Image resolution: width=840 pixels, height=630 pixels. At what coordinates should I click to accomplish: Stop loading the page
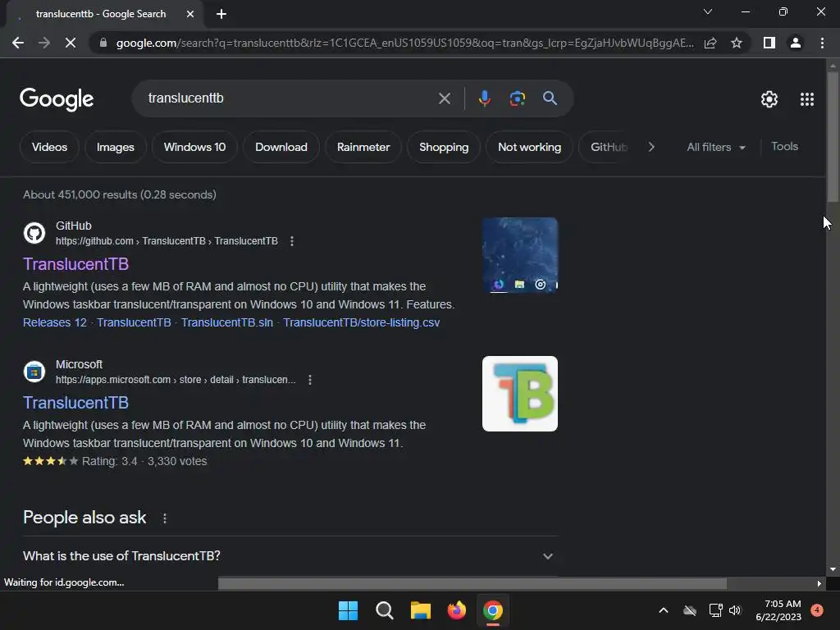71,43
